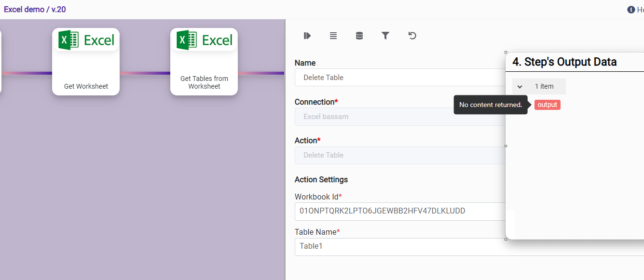Open the Excel demo / v.20 title link
644x280 pixels.
pyautogui.click(x=35, y=9)
